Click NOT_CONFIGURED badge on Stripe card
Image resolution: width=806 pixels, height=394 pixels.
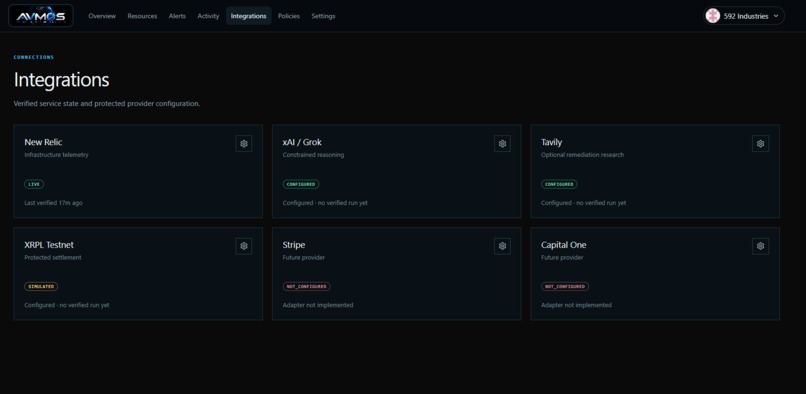[306, 286]
